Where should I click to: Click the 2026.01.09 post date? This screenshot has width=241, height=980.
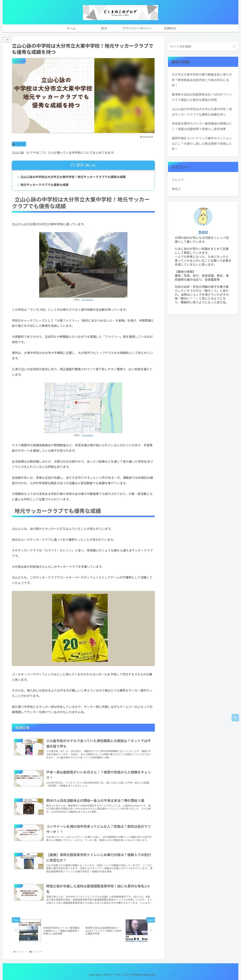[x=146, y=137]
